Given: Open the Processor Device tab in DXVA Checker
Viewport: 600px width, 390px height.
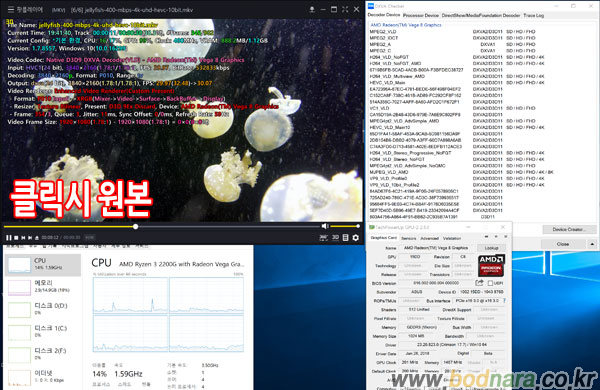Looking at the screenshot, I should [x=421, y=15].
